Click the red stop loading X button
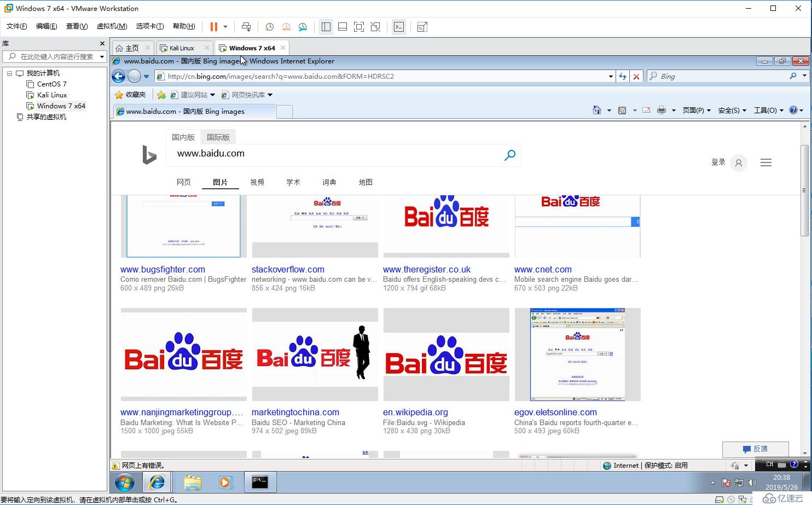This screenshot has height=505, width=812. pyautogui.click(x=636, y=77)
